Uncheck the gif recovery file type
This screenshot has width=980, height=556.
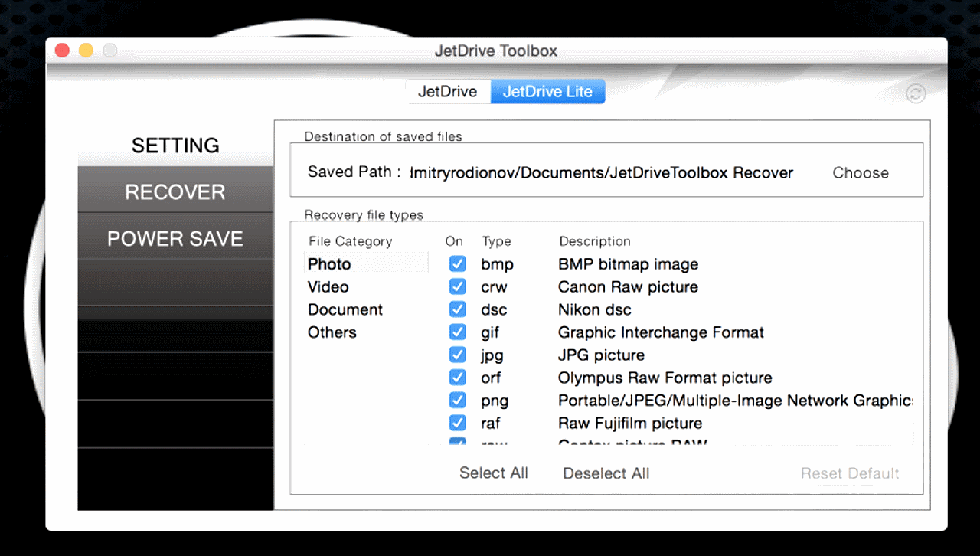(x=457, y=332)
